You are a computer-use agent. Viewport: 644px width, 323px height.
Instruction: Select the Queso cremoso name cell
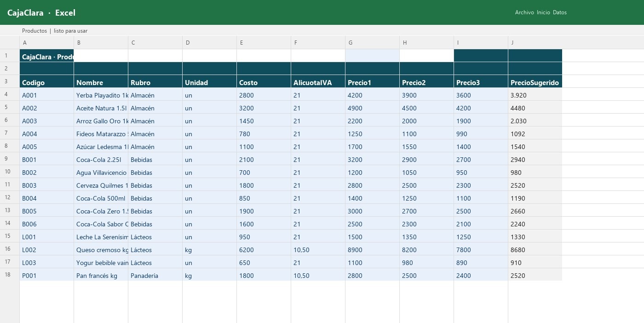click(x=101, y=249)
